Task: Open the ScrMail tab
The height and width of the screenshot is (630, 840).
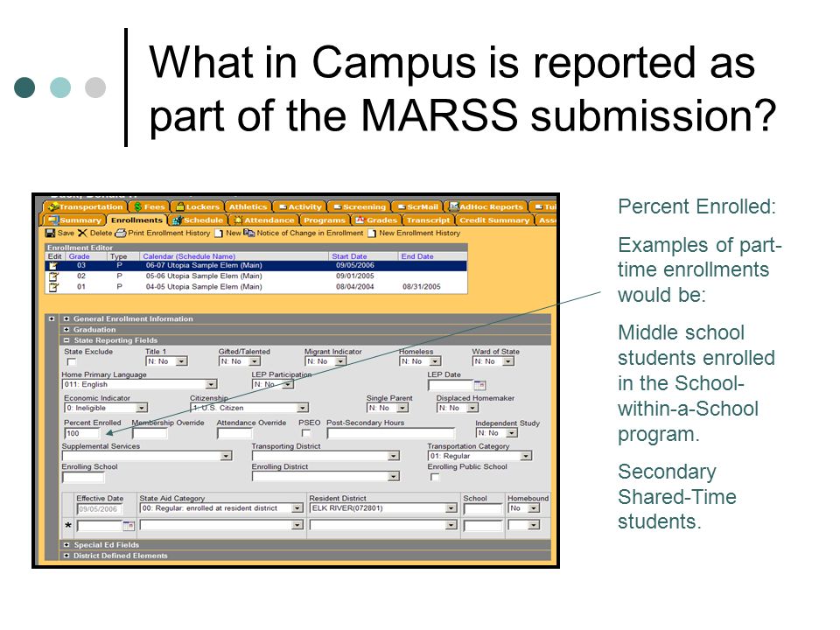Action: (418, 206)
